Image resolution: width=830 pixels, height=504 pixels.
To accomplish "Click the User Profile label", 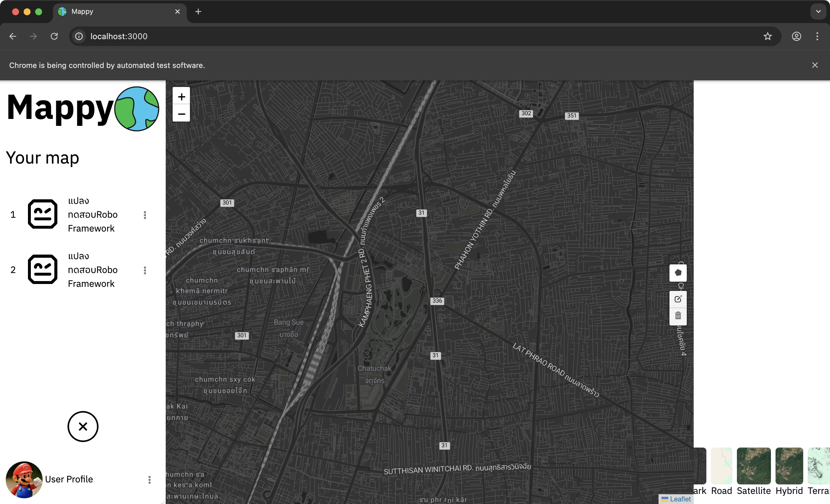I will click(69, 479).
